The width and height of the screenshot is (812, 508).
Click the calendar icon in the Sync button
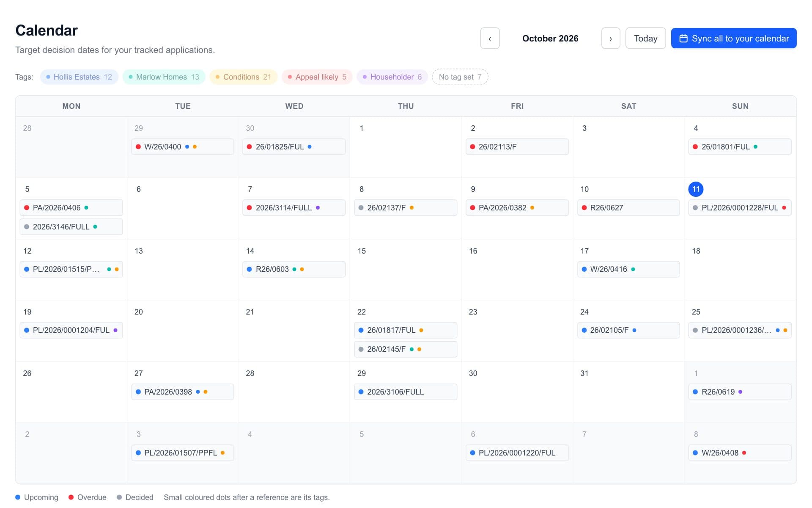tap(683, 39)
